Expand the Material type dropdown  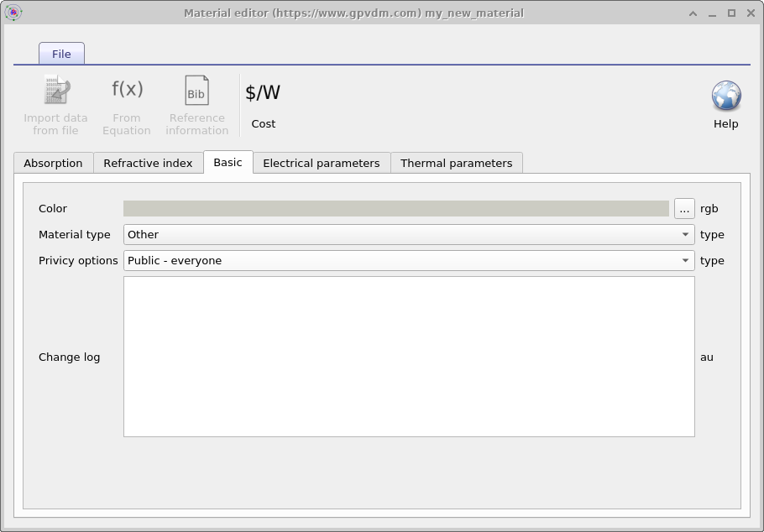(x=409, y=235)
